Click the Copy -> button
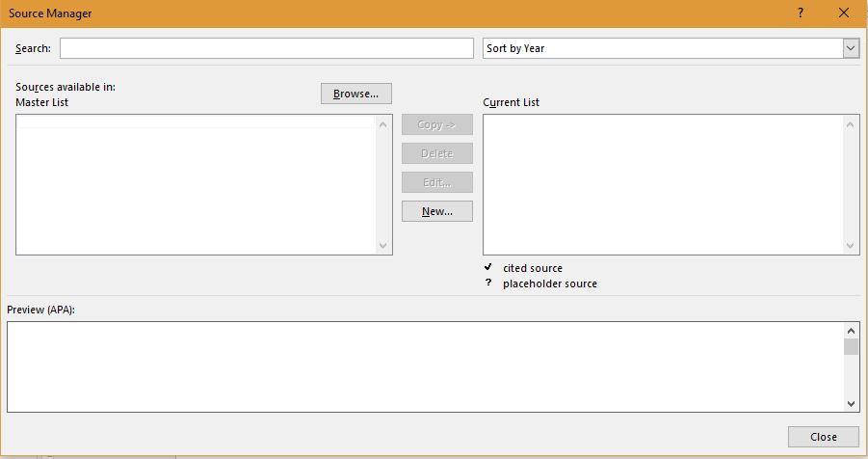 coord(436,124)
